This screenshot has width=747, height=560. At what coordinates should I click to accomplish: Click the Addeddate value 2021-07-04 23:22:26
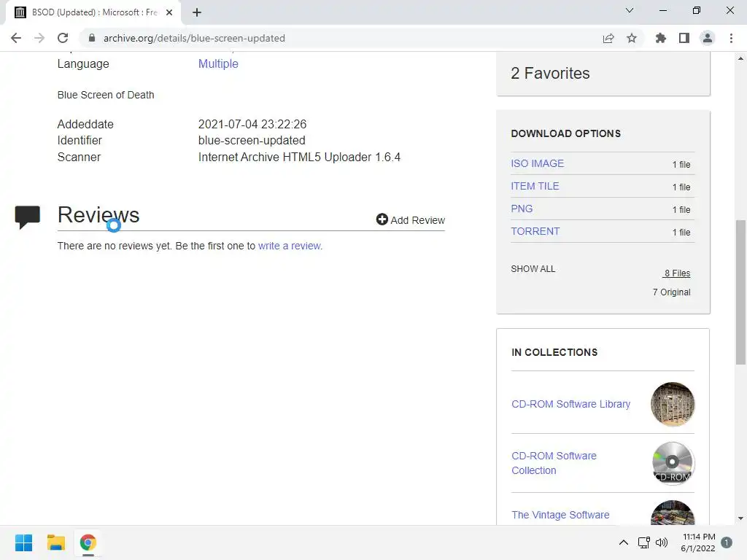pos(252,124)
